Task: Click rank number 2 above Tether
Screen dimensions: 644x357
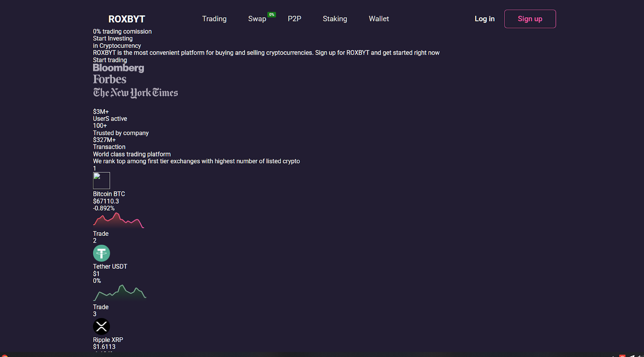Action: [95, 241]
